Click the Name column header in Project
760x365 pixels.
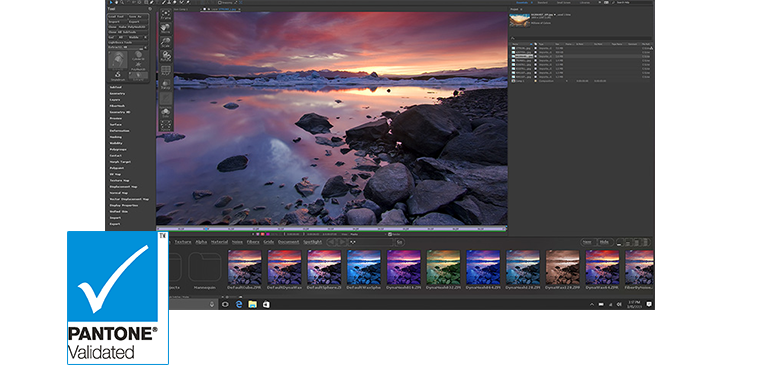point(516,44)
